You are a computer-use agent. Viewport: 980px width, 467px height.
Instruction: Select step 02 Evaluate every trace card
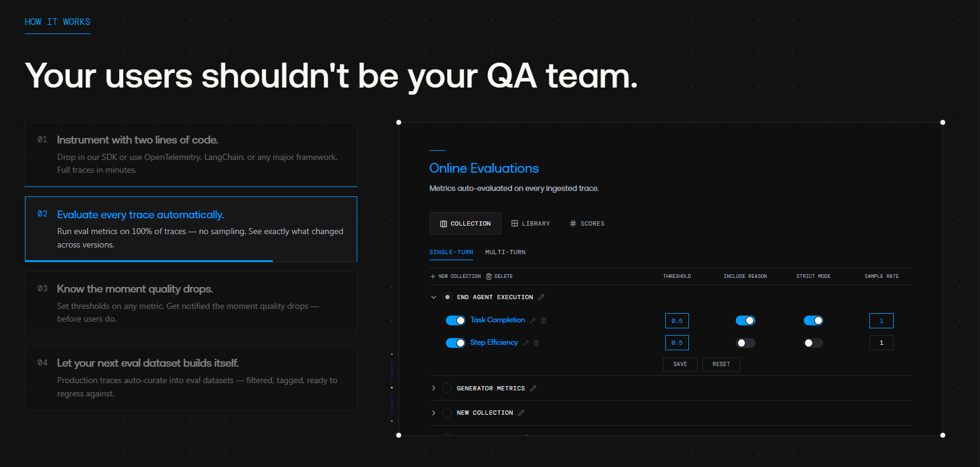tap(191, 229)
